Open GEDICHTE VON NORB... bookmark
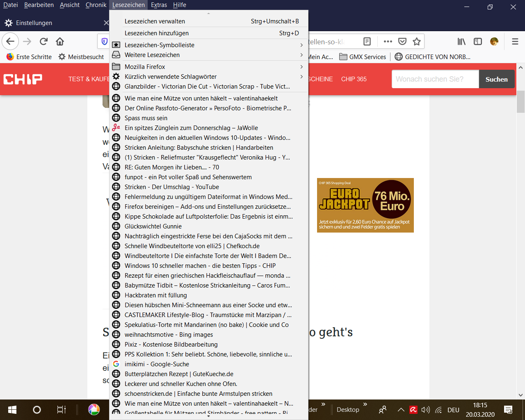525x420 pixels. point(433,57)
